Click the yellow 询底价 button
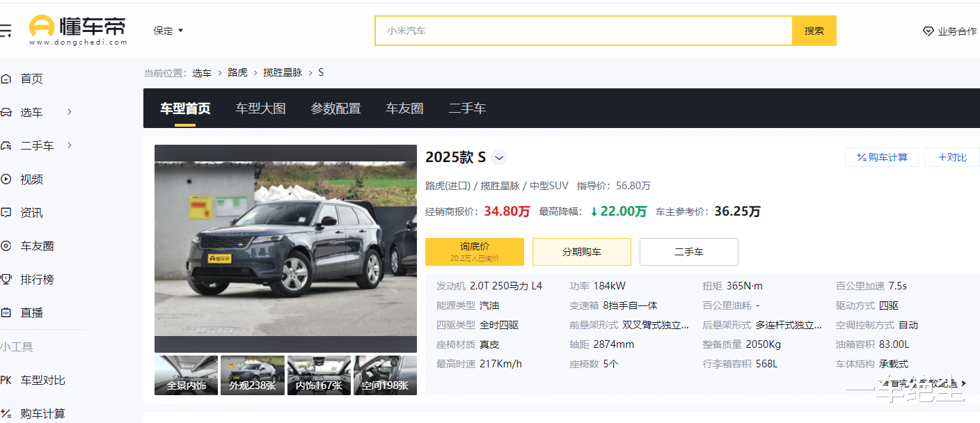Viewport: 980px width, 423px height. point(475,252)
